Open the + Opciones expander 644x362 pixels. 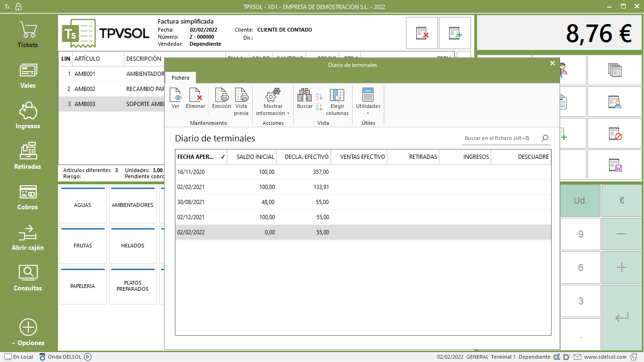tap(28, 332)
